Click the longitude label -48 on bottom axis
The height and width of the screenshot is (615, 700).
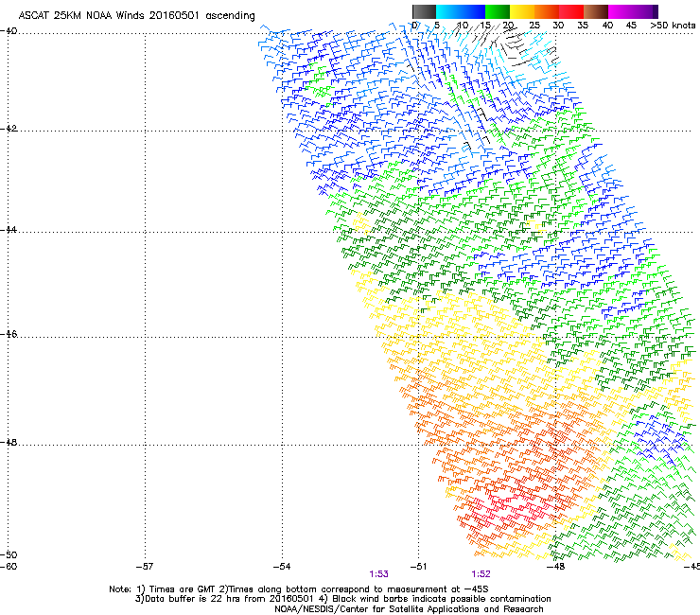[556, 567]
